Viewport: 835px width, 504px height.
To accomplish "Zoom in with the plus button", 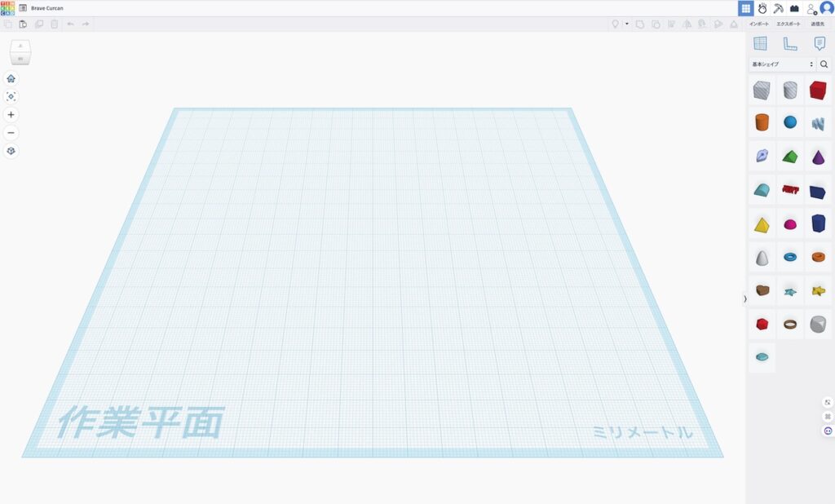I will [11, 115].
